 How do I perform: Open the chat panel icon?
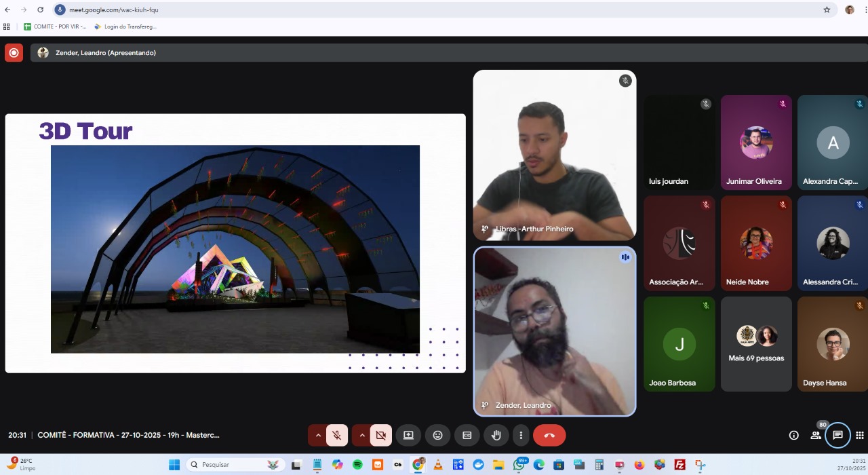click(837, 436)
